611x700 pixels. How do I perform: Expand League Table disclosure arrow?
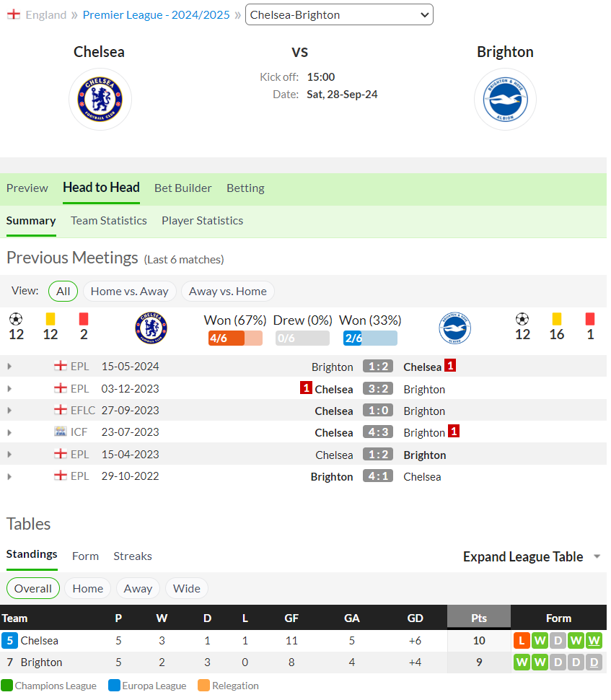pos(597,556)
